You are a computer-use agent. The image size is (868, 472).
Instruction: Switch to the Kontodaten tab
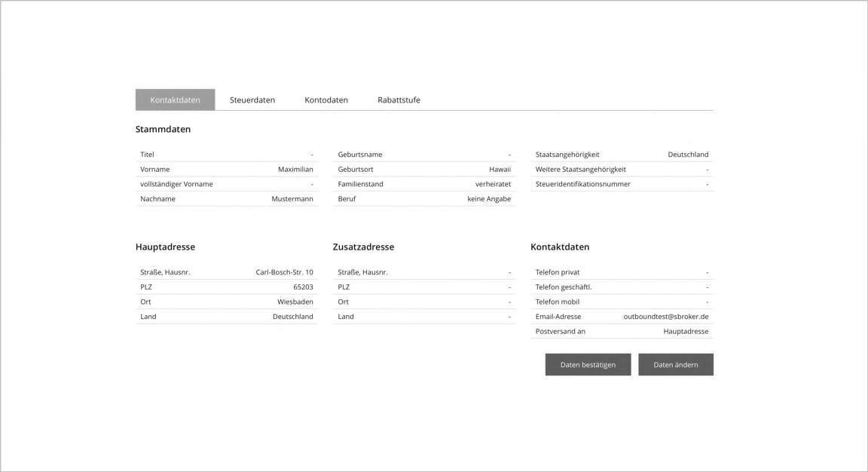click(x=326, y=100)
